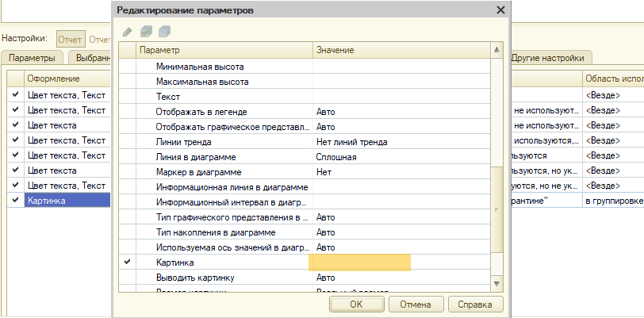Select Информационный интервал в диаграмме parameter
The image size is (644, 318).
(x=232, y=202)
